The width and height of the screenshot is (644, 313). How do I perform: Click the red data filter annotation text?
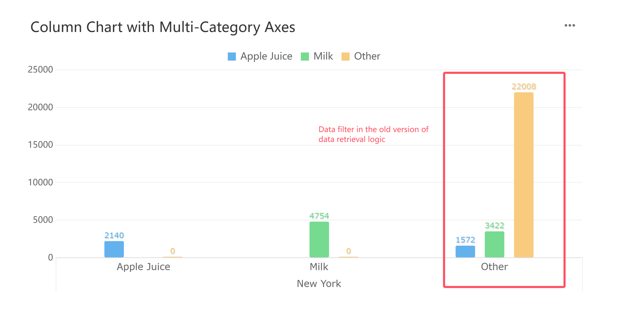373,134
